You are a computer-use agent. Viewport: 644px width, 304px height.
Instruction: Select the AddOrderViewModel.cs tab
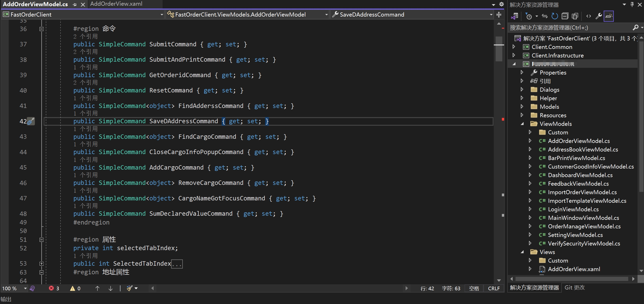point(35,4)
